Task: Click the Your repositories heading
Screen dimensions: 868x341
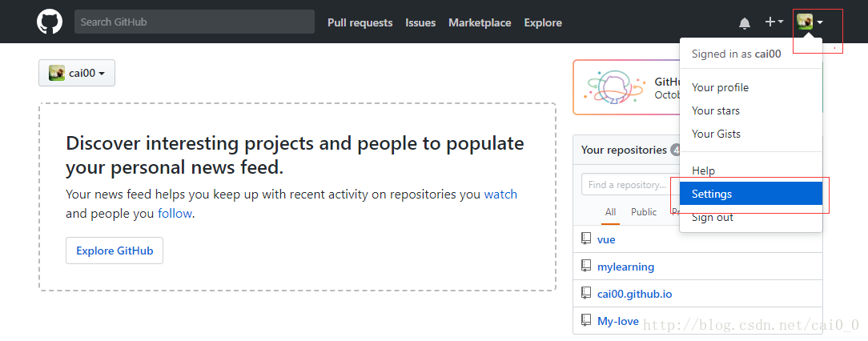Action: pos(624,150)
